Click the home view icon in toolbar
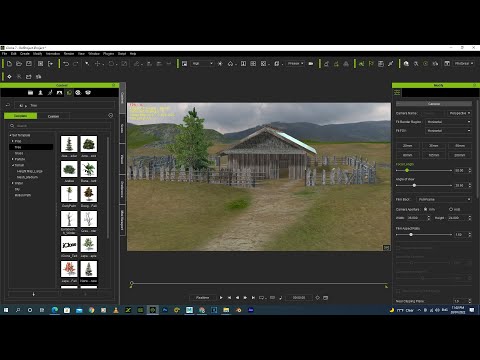The width and height of the screenshot is (480, 360). click(230, 64)
